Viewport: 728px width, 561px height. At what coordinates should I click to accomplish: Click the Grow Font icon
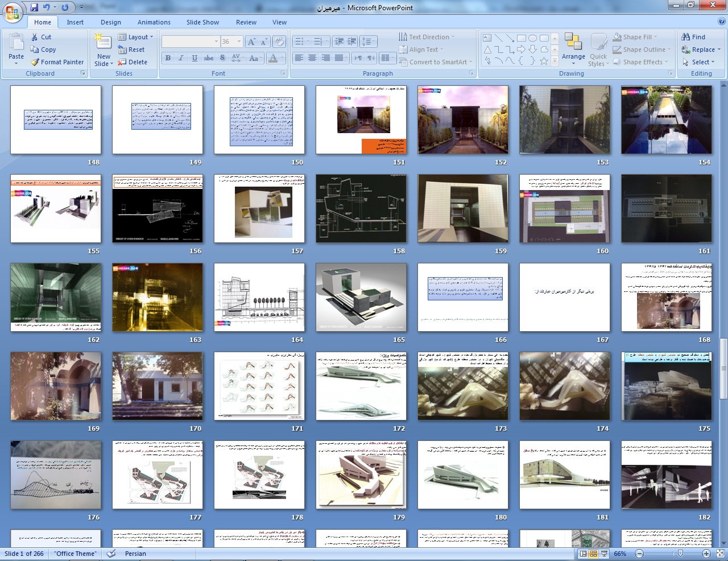[x=251, y=42]
